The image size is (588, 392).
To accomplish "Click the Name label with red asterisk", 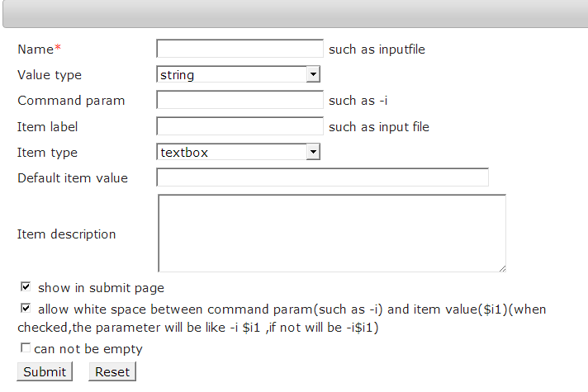I will click(x=39, y=49).
